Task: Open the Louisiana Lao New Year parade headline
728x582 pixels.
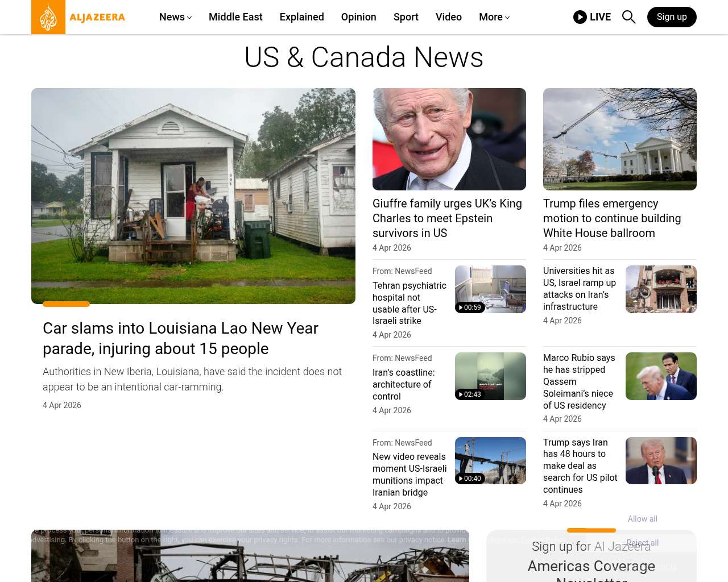Action: coord(180,338)
